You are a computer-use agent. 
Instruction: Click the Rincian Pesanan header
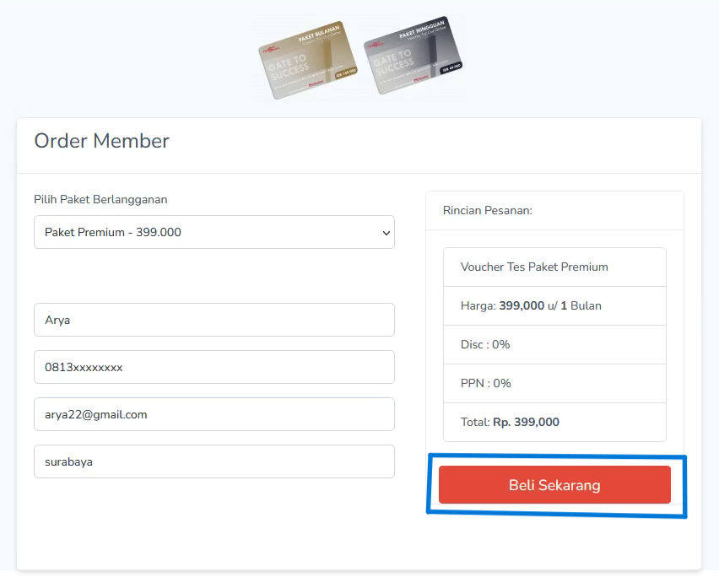(x=487, y=210)
